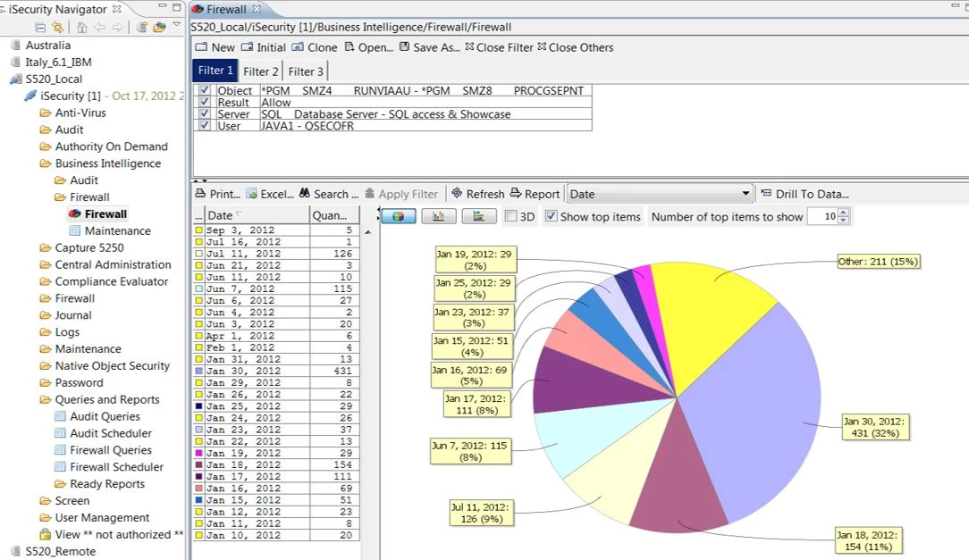The height and width of the screenshot is (560, 969).
Task: Enable the 3D chart checkbox
Action: click(x=511, y=216)
